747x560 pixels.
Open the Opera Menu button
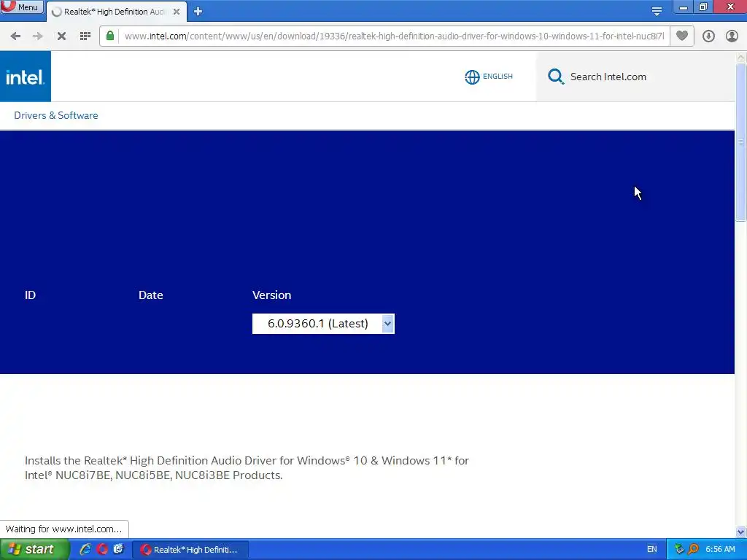[21, 7]
